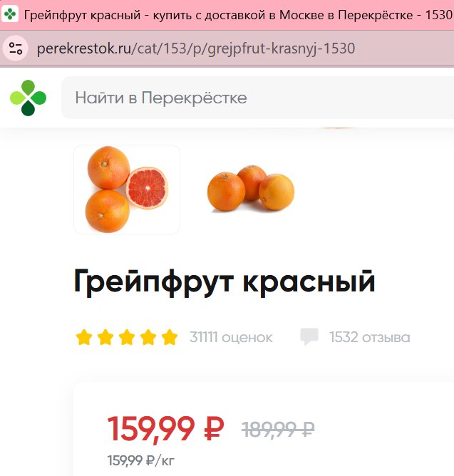Open the '1532 отзыва' reviews link
The height and width of the screenshot is (476, 454).
tap(370, 337)
